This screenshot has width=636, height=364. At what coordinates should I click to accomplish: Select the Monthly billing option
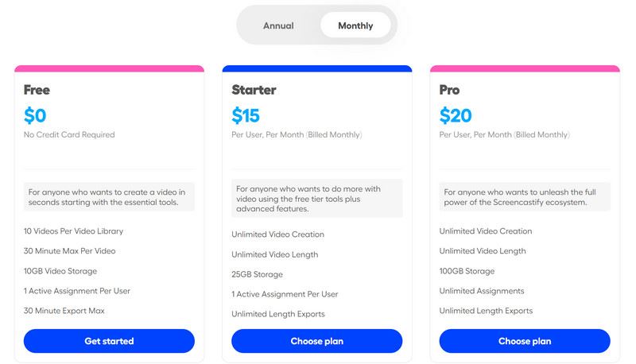click(x=355, y=25)
